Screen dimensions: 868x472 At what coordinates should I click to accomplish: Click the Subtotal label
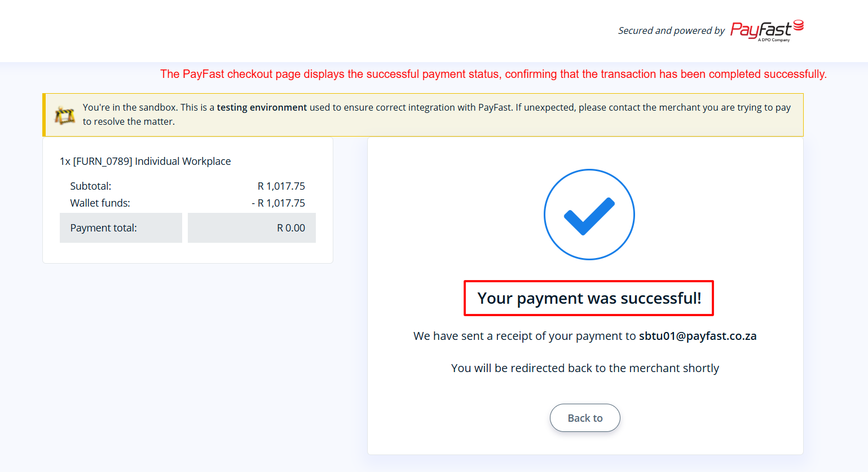[x=91, y=186]
